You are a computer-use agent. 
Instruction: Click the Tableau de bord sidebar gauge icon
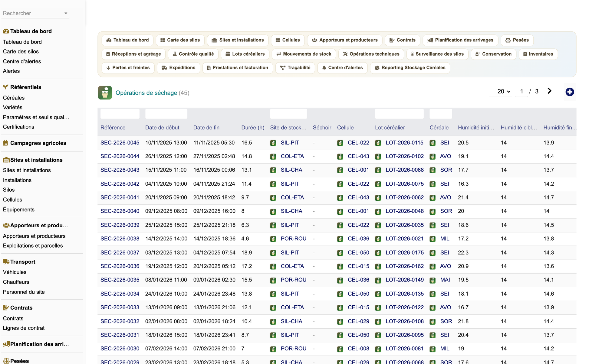(6, 31)
